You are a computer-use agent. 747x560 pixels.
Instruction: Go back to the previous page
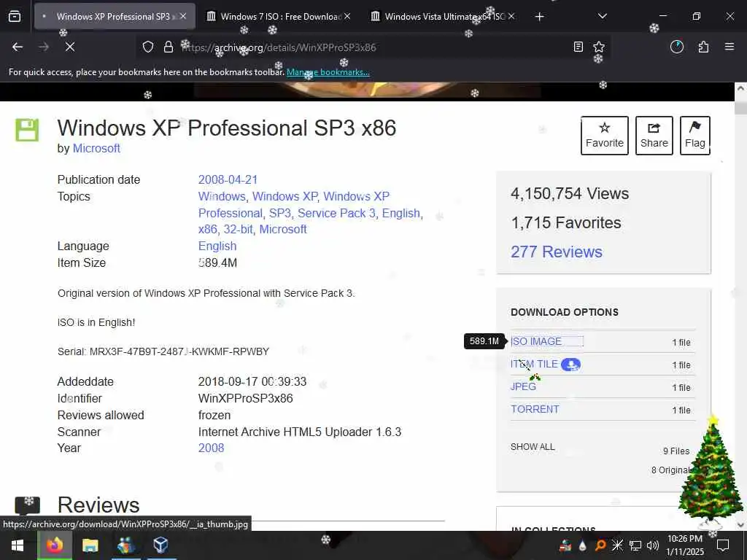pos(18,47)
